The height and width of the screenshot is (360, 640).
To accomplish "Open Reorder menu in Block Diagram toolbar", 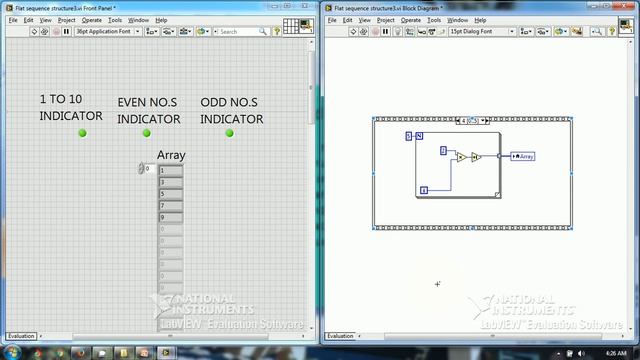I will [x=560, y=31].
